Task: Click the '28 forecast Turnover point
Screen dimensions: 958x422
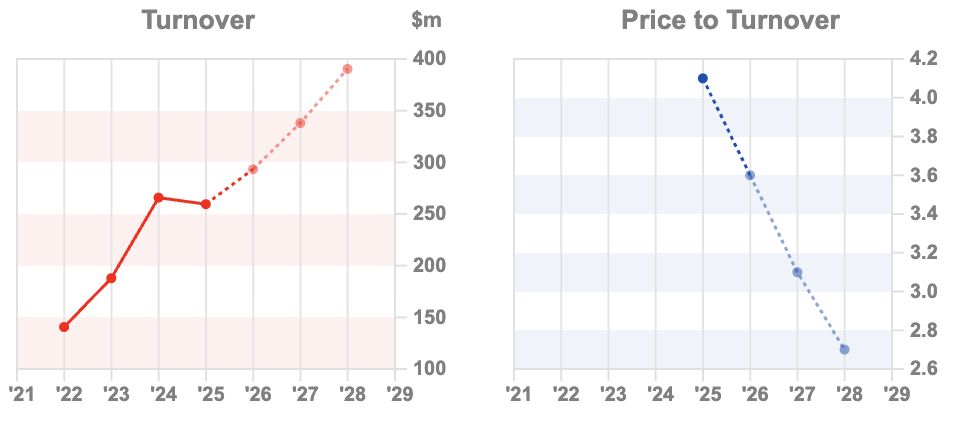Action: pos(347,69)
